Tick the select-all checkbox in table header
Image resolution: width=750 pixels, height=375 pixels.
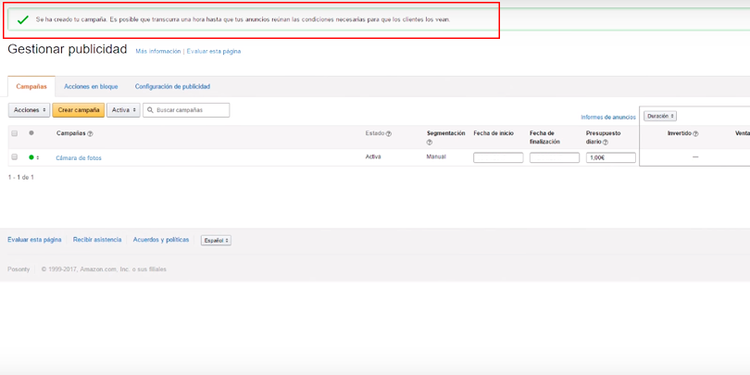14,133
